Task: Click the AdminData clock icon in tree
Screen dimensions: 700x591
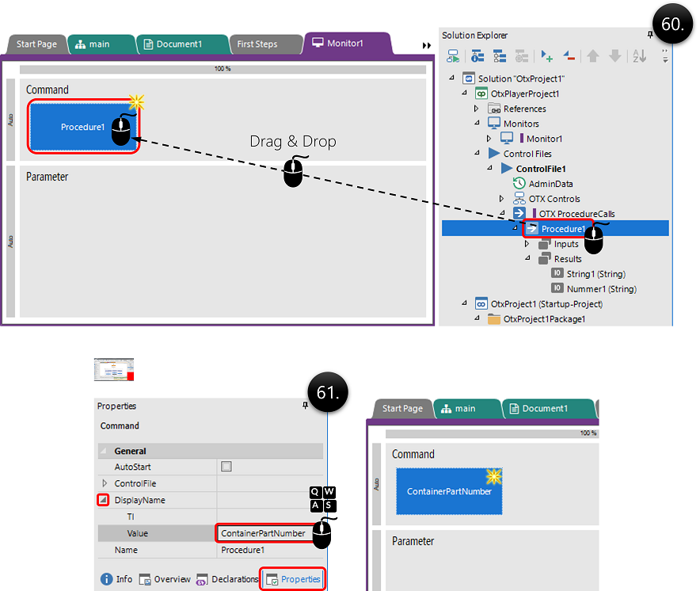Action: [519, 184]
